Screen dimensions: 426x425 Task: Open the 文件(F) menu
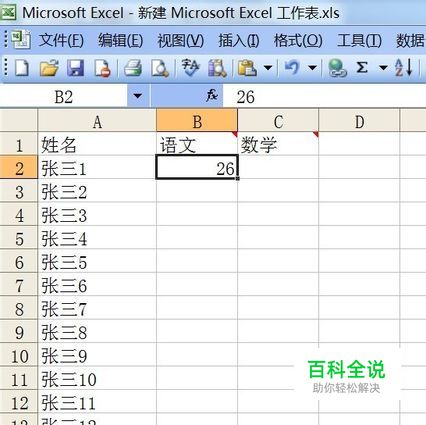[61, 41]
